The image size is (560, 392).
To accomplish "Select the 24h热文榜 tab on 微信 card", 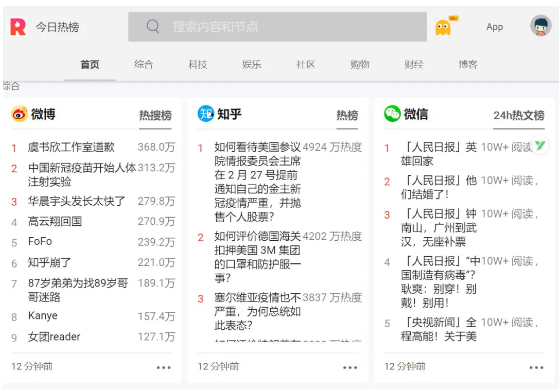I will tap(519, 115).
